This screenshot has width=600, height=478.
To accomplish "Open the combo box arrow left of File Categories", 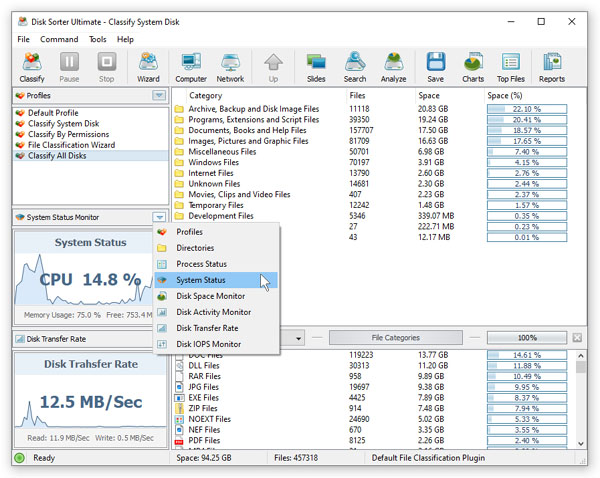I will pos(298,338).
